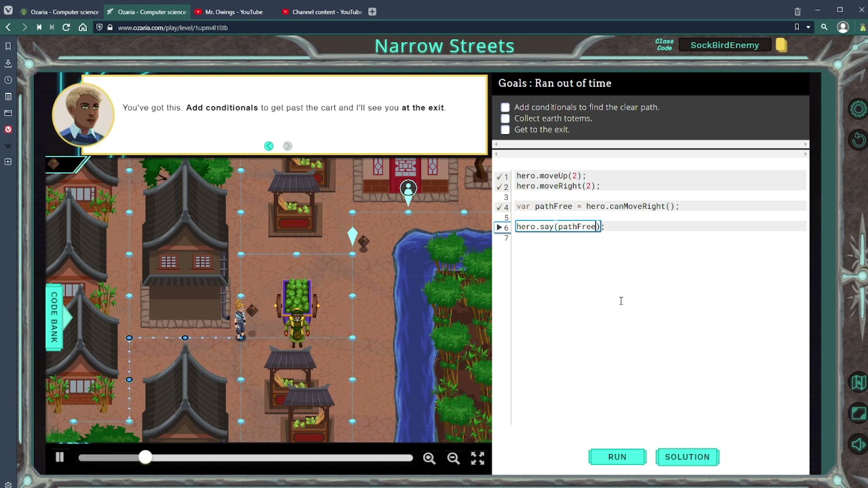Open the History side panel
This screenshot has height=488, width=868.
click(x=8, y=80)
